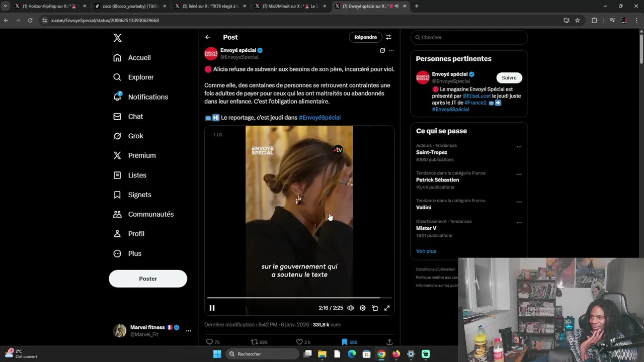Open Signets bookmarks page
The width and height of the screenshot is (644, 362).
pyautogui.click(x=132, y=195)
